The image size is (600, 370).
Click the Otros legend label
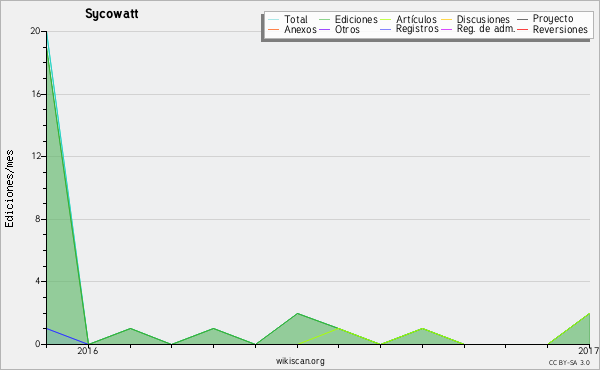pyautogui.click(x=347, y=29)
